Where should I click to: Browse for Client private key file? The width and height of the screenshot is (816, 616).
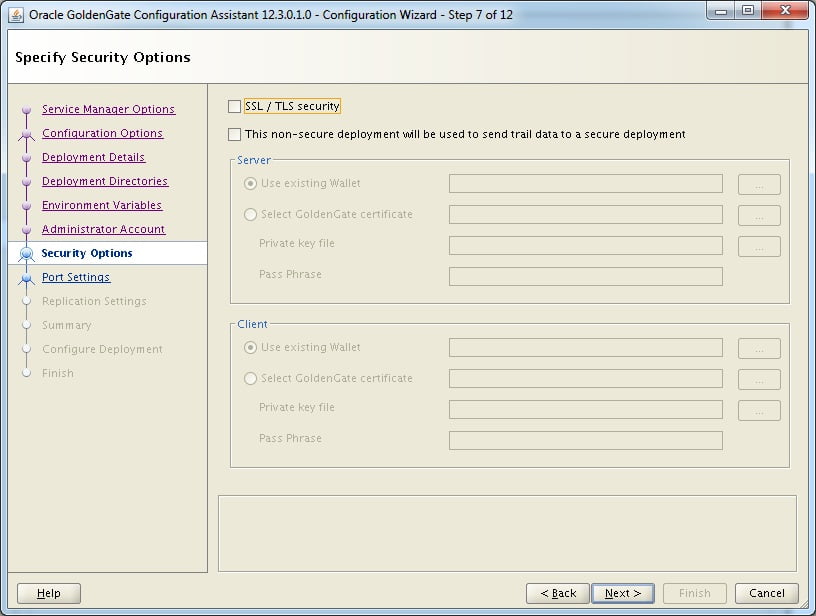(759, 410)
